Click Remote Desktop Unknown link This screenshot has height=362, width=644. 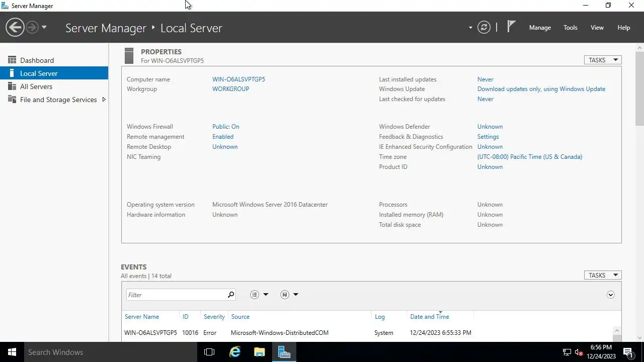[x=225, y=147]
